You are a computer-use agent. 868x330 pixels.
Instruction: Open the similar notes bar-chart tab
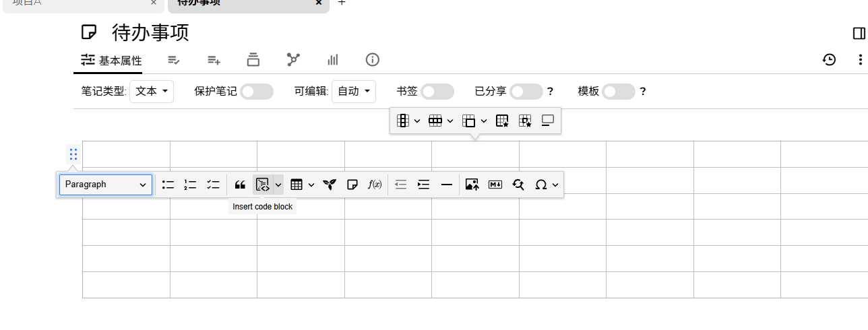pyautogui.click(x=333, y=60)
